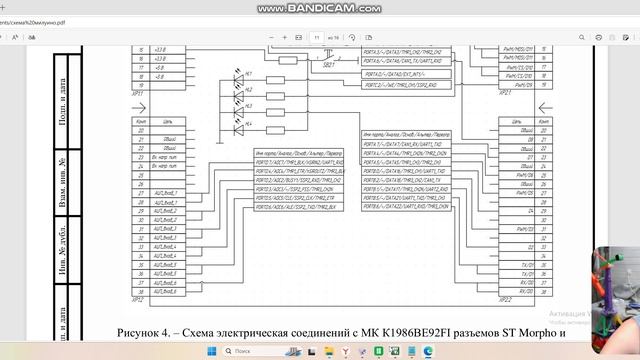The image size is (640, 360).
Task: Click the XP22 connector label
Action: coord(505,300)
